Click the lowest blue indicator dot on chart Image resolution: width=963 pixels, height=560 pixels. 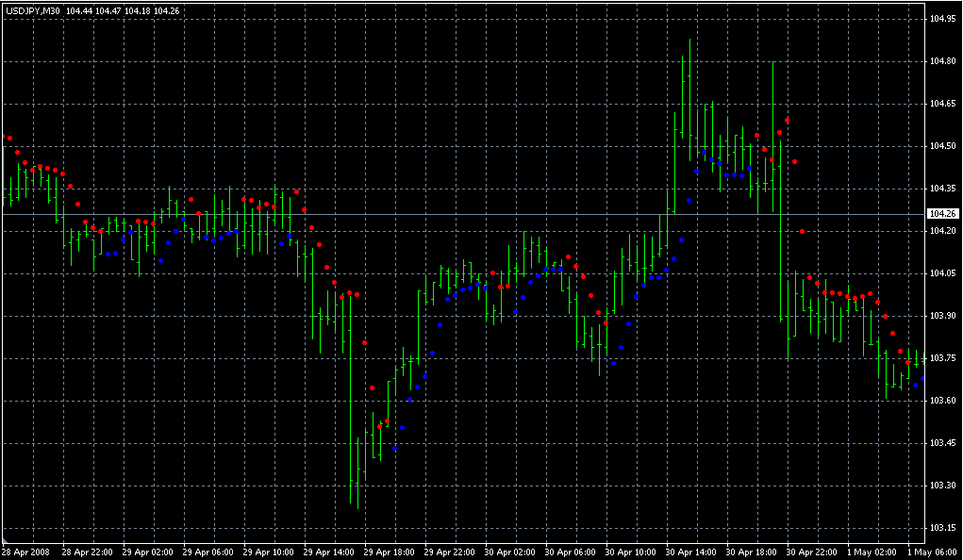pyautogui.click(x=394, y=449)
